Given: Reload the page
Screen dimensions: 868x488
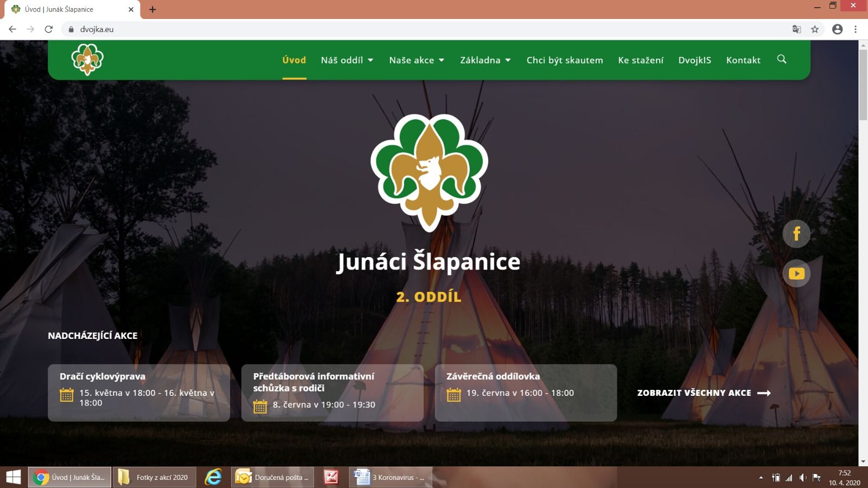Looking at the screenshot, I should [x=49, y=29].
